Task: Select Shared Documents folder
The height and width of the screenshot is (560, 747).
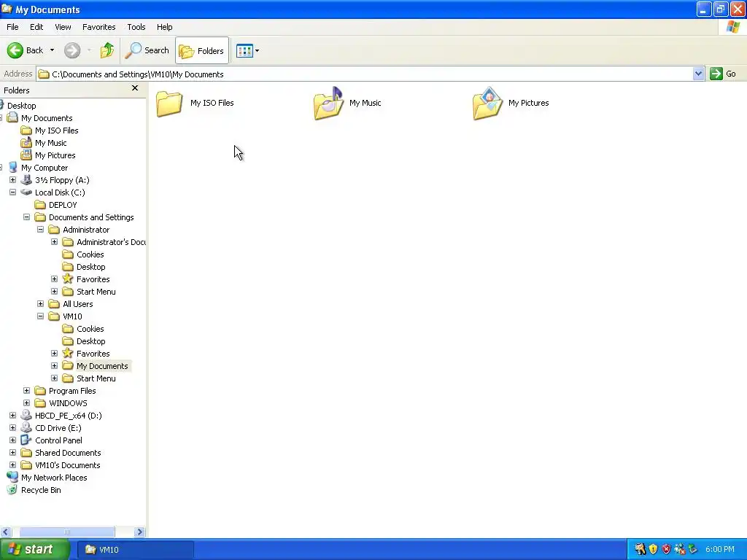Action: (68, 452)
